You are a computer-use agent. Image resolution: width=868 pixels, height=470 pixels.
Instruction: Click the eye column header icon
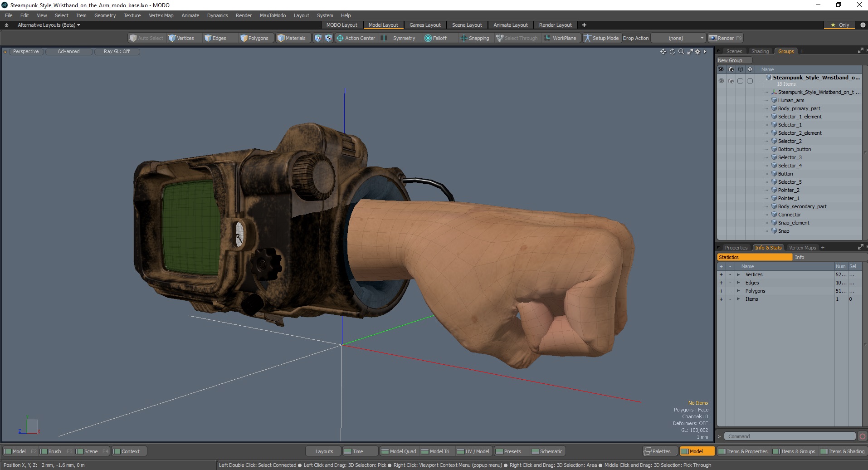pos(721,69)
